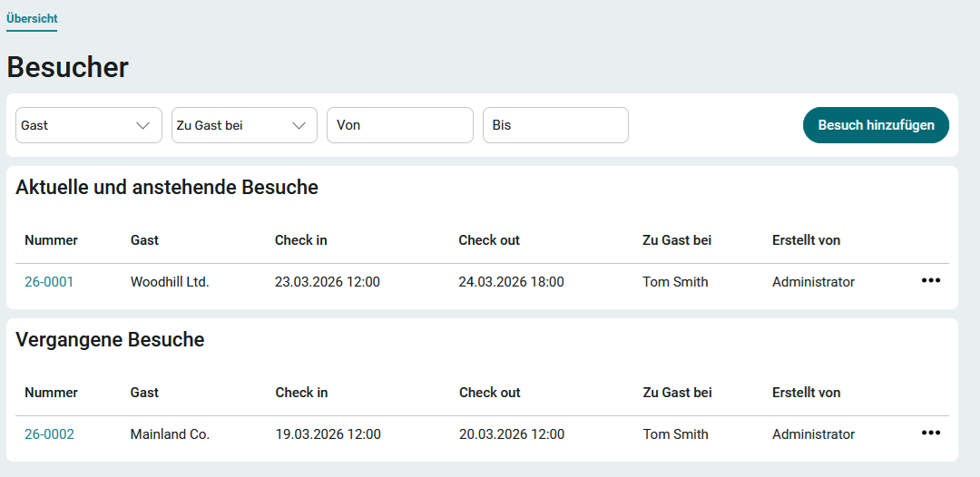Viewport: 980px width, 477px height.
Task: Focus the Bis date field
Action: point(555,125)
